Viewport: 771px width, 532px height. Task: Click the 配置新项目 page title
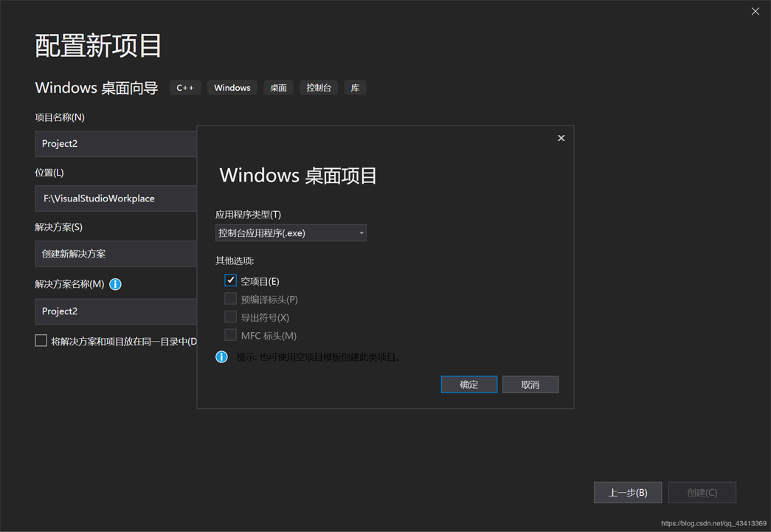[x=98, y=46]
